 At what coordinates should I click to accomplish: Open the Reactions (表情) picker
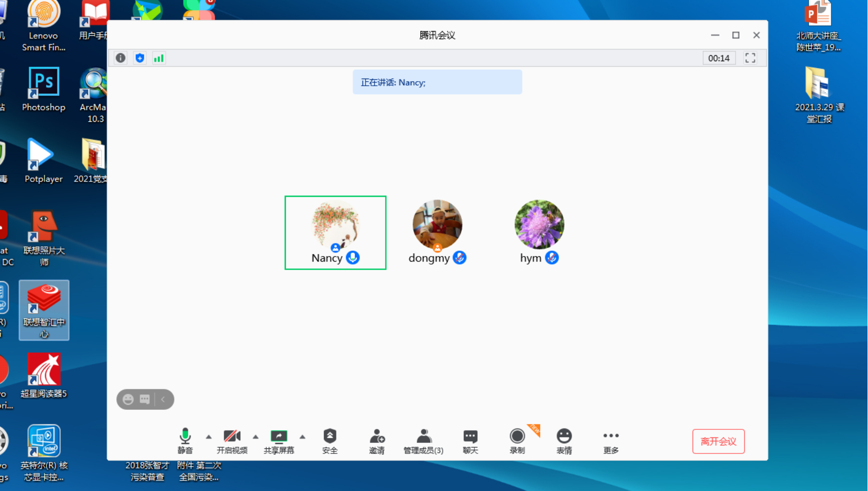pyautogui.click(x=564, y=441)
